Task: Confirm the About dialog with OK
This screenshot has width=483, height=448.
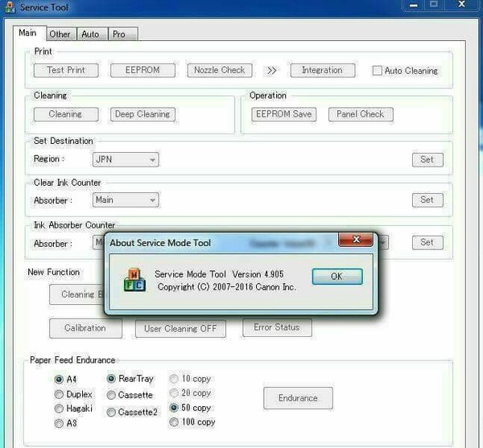Action: tap(337, 277)
